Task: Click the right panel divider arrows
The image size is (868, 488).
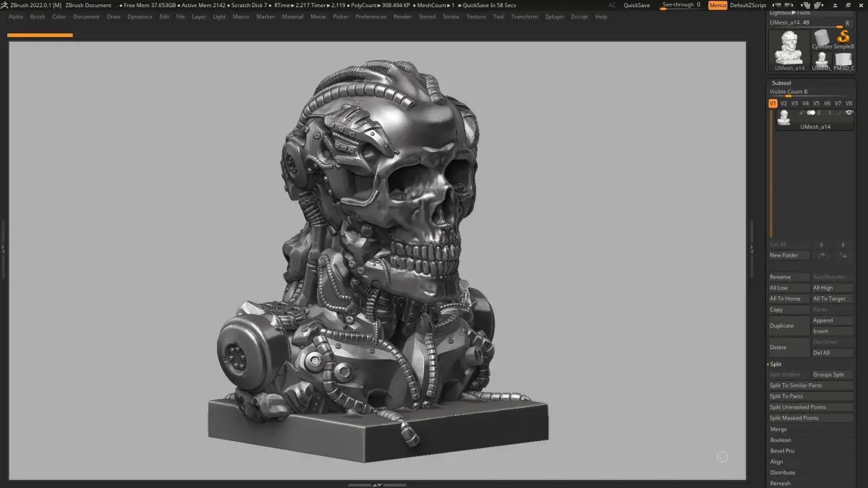Action: (x=752, y=249)
